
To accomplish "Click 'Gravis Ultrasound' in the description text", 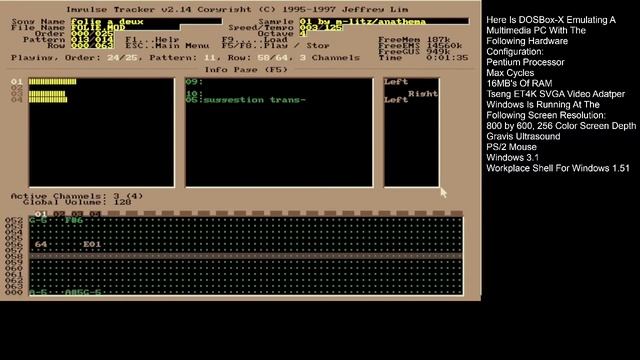I will pos(523,136).
